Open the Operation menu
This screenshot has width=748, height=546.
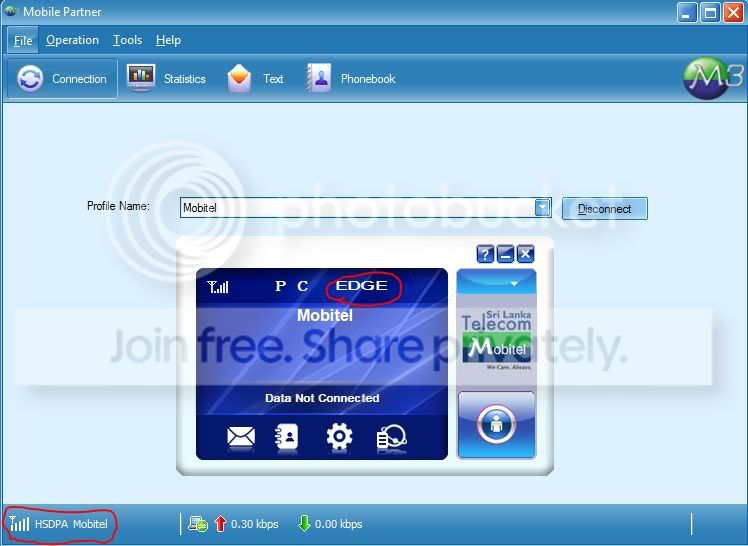click(x=73, y=41)
